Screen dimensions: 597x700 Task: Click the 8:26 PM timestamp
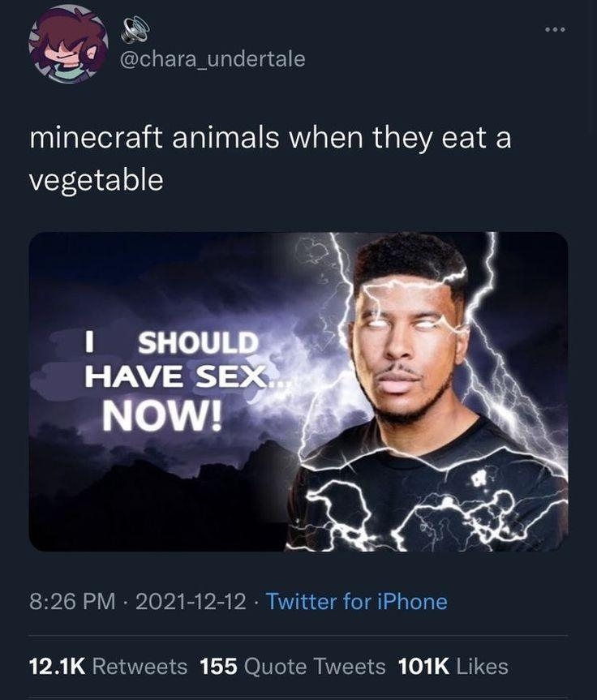coord(71,602)
